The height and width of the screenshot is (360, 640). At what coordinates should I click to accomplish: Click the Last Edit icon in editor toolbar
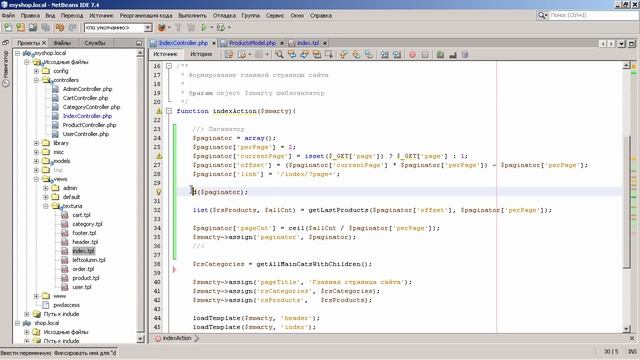(229, 55)
